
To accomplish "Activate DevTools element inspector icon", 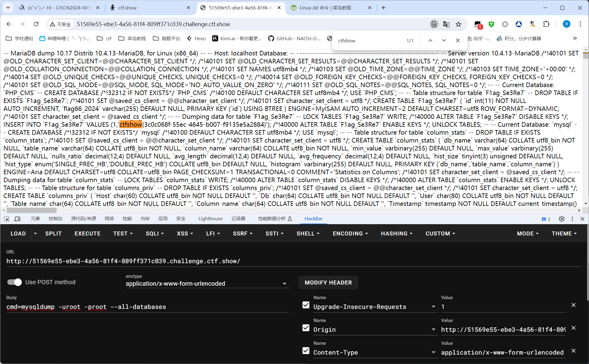I will pos(7,219).
